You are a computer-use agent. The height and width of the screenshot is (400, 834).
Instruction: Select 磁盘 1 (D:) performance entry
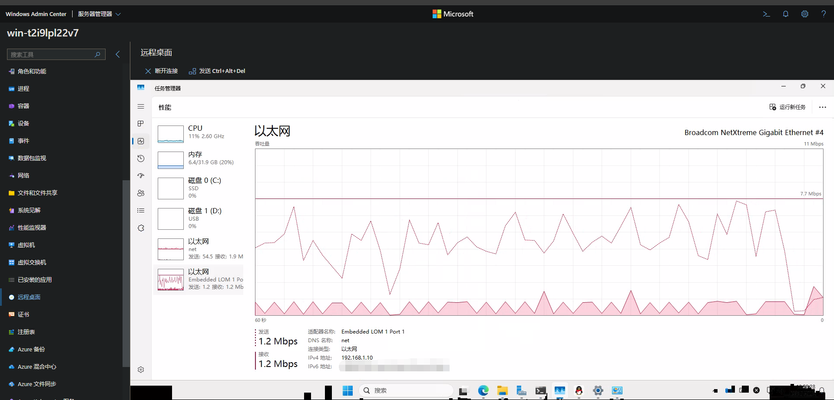[x=198, y=218]
